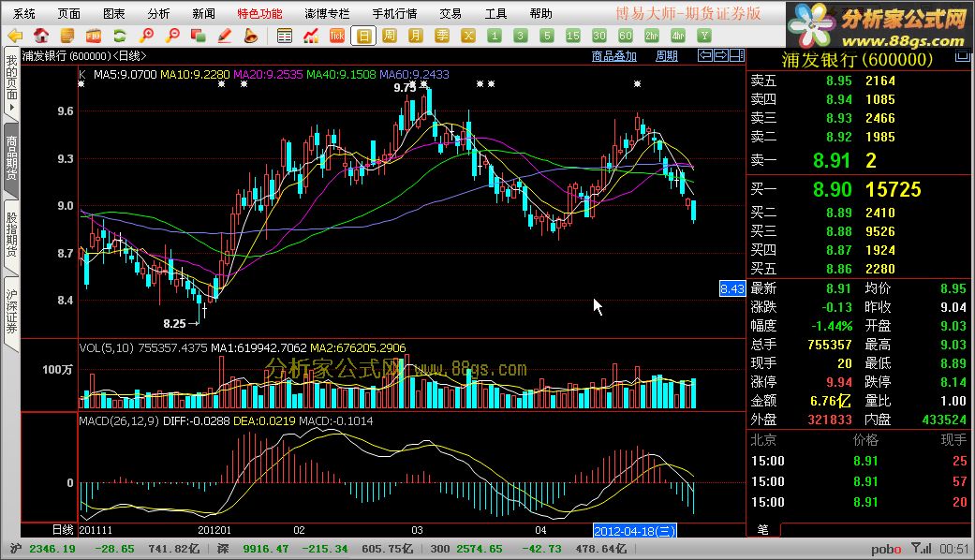Open the 澎博专栏 menu
This screenshot has width=975, height=560.
327,13
